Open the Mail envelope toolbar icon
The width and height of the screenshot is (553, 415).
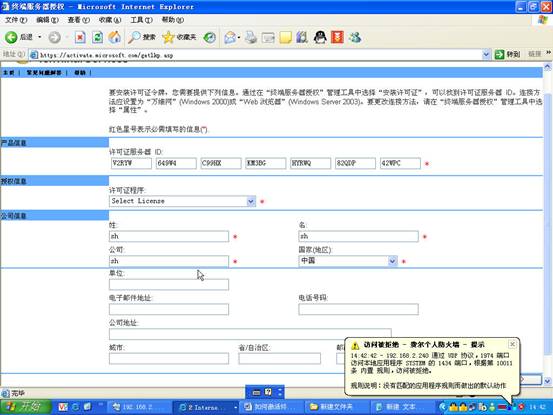[230, 37]
